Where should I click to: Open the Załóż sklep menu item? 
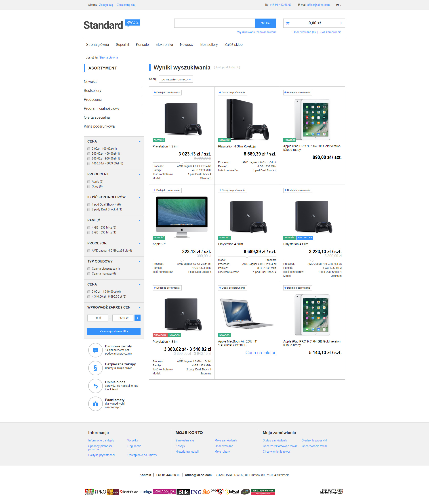pyautogui.click(x=233, y=44)
